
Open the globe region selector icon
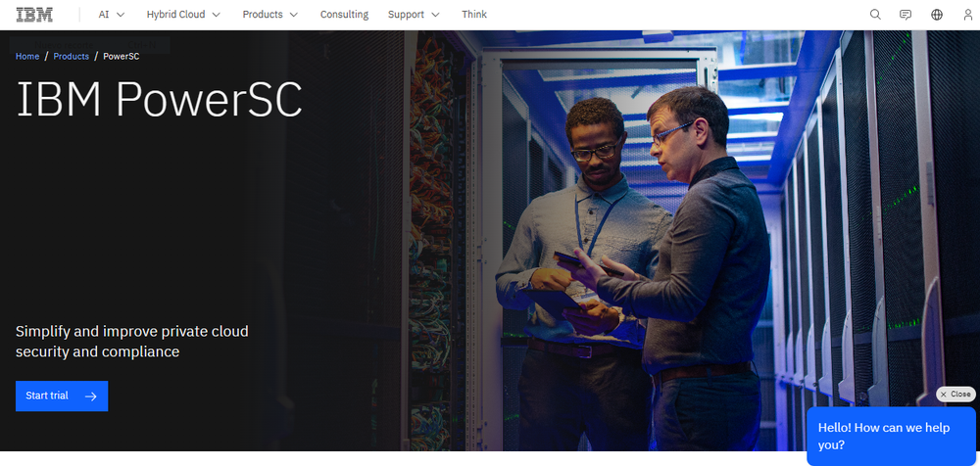click(936, 15)
